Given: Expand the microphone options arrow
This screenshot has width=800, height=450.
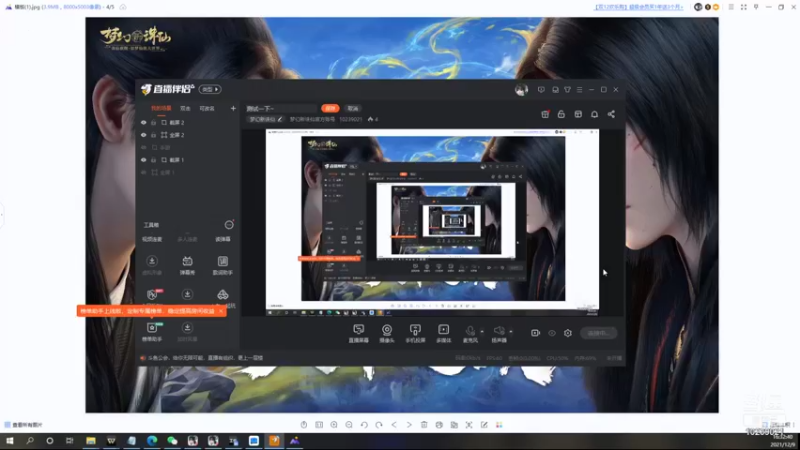Looking at the screenshot, I should point(482,332).
